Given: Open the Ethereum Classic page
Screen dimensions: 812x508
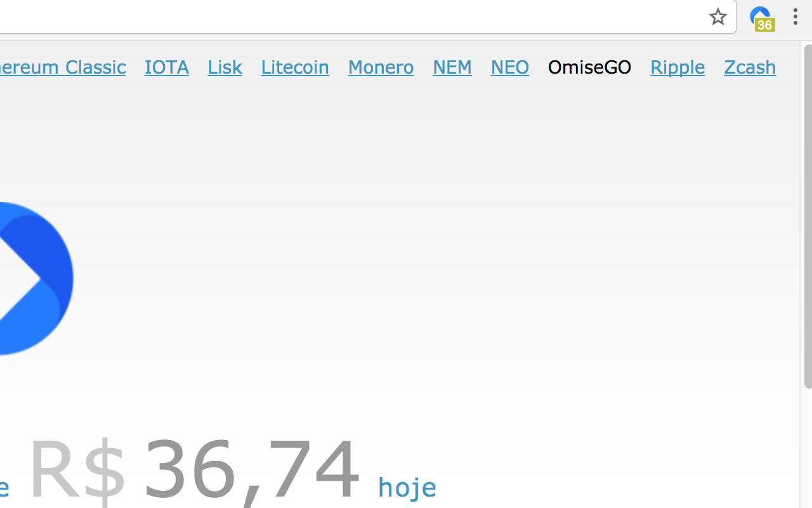Looking at the screenshot, I should coord(63,67).
